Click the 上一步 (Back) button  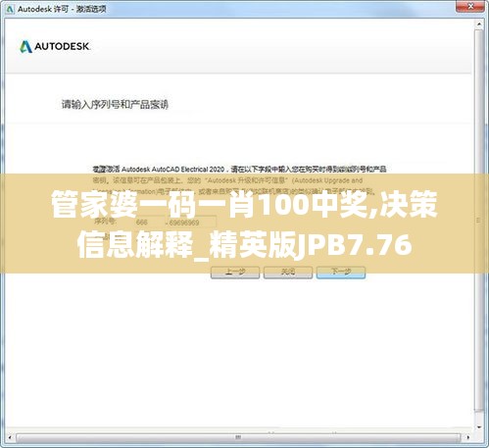(x=235, y=273)
